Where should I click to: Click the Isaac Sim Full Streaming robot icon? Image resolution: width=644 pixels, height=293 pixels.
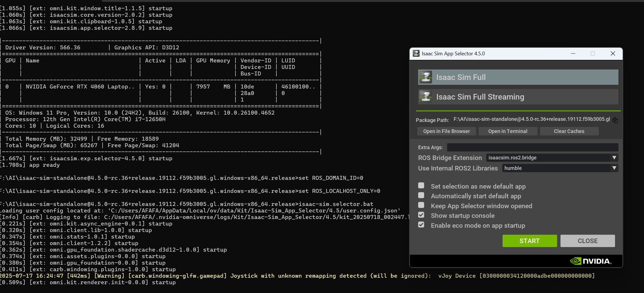pos(426,97)
